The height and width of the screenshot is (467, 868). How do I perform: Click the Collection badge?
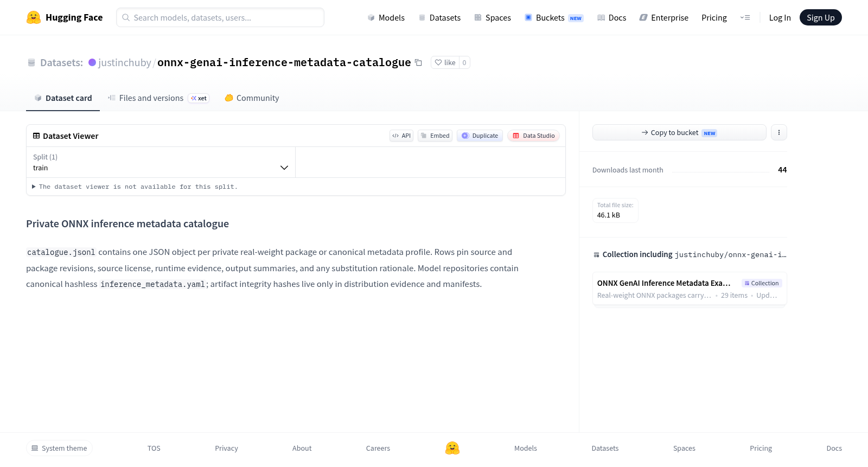pyautogui.click(x=762, y=283)
